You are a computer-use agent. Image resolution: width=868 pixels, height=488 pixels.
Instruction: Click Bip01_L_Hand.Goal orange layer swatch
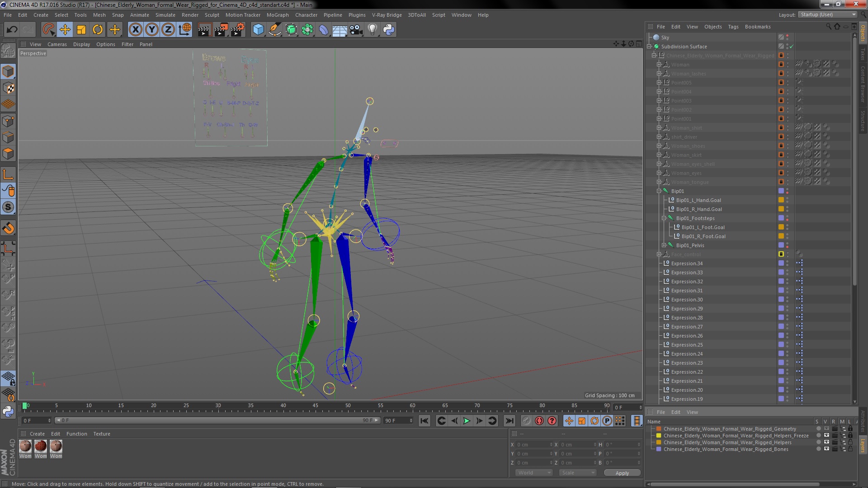point(781,200)
